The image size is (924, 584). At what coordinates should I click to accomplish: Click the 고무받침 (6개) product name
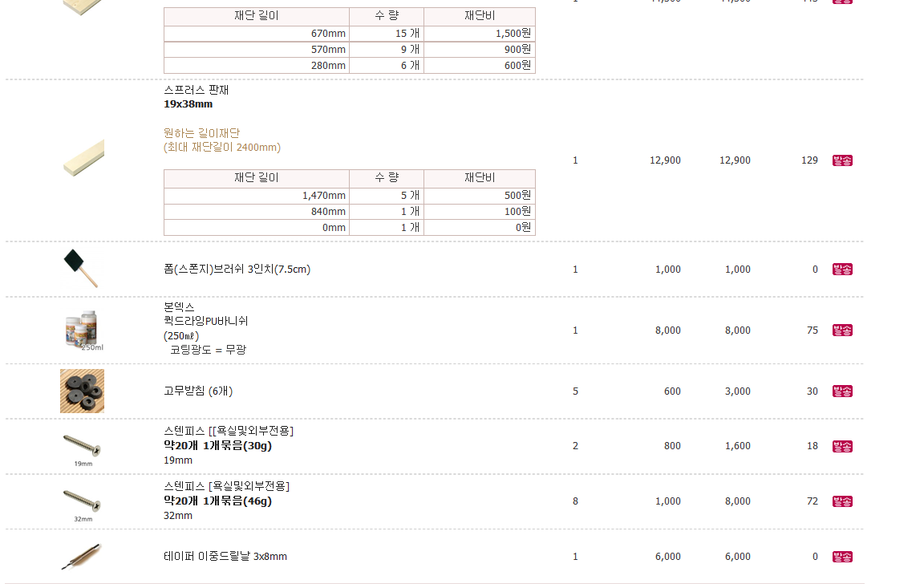[198, 391]
